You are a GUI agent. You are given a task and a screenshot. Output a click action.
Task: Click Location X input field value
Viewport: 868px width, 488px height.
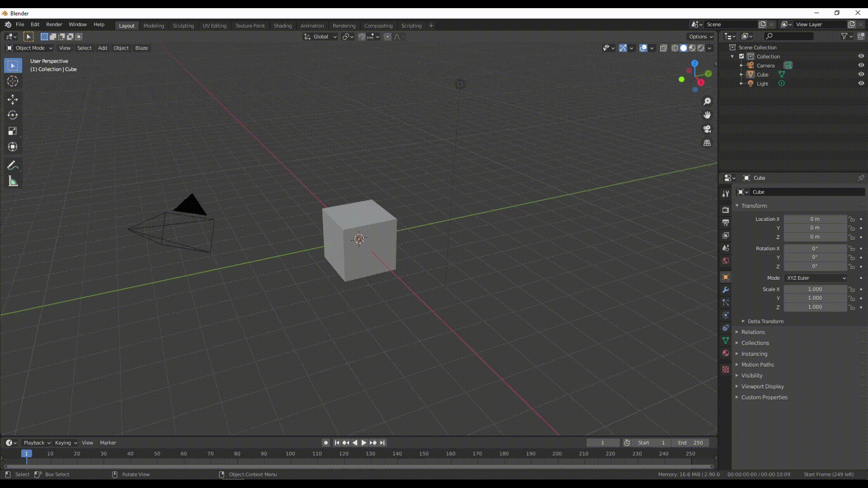click(x=814, y=219)
